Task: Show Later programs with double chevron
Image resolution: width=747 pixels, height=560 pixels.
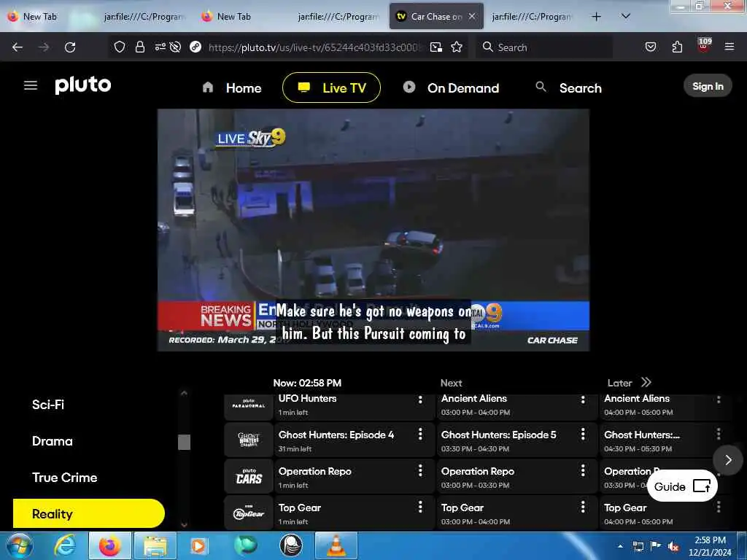Action: pyautogui.click(x=646, y=382)
